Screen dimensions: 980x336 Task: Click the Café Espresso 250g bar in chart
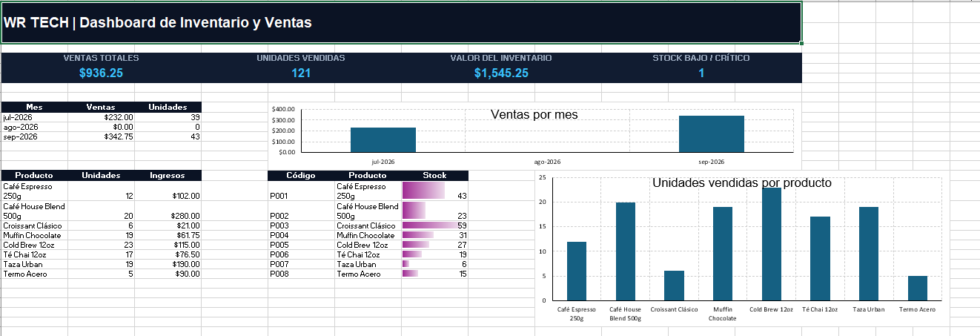pos(577,271)
